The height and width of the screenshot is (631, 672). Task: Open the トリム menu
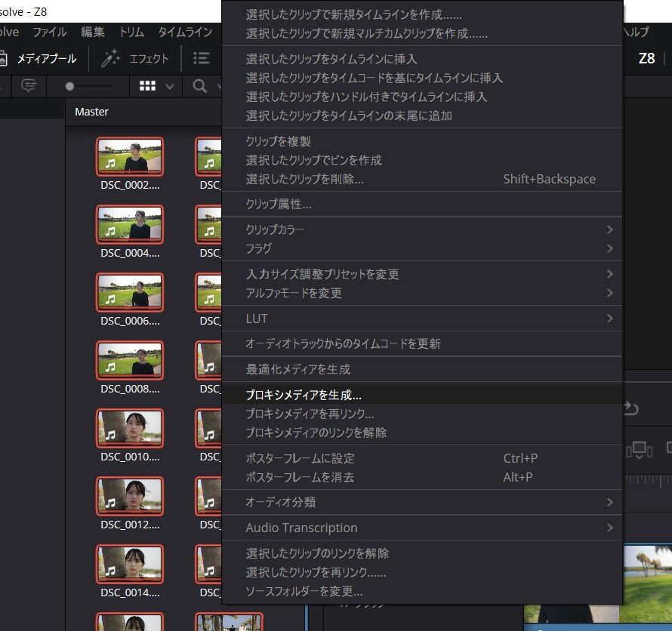[x=131, y=32]
